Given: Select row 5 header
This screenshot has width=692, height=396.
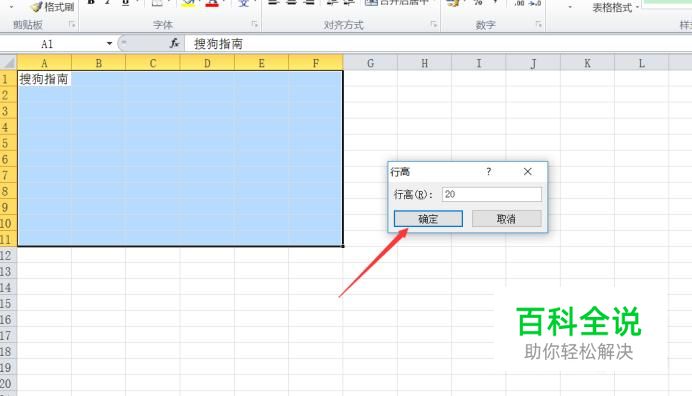Looking at the screenshot, I should pos(8,143).
